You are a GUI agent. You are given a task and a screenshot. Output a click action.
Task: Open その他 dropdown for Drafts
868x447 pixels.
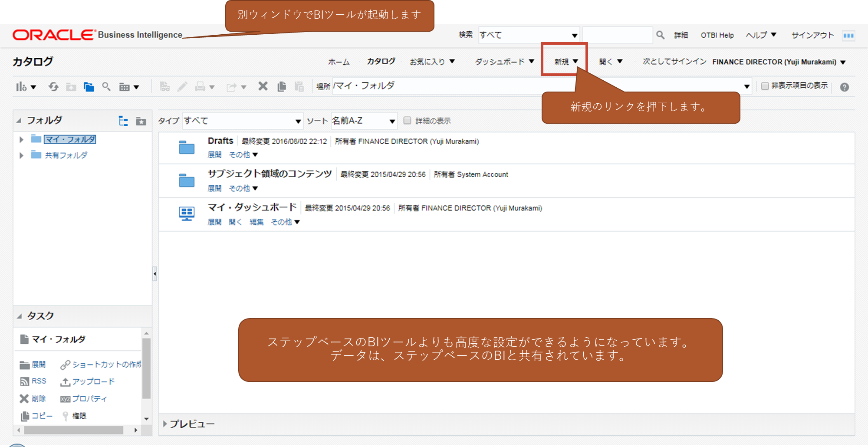coord(243,154)
